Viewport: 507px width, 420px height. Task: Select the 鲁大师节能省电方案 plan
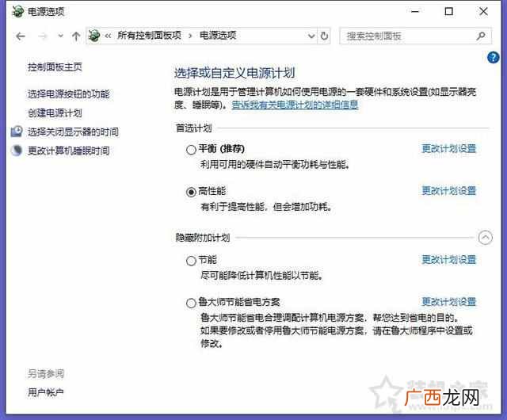point(191,303)
